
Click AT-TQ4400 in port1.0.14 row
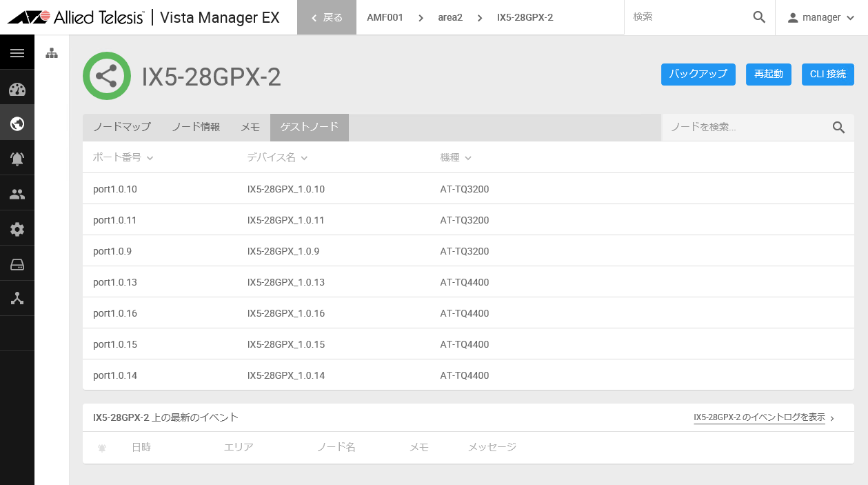click(465, 375)
